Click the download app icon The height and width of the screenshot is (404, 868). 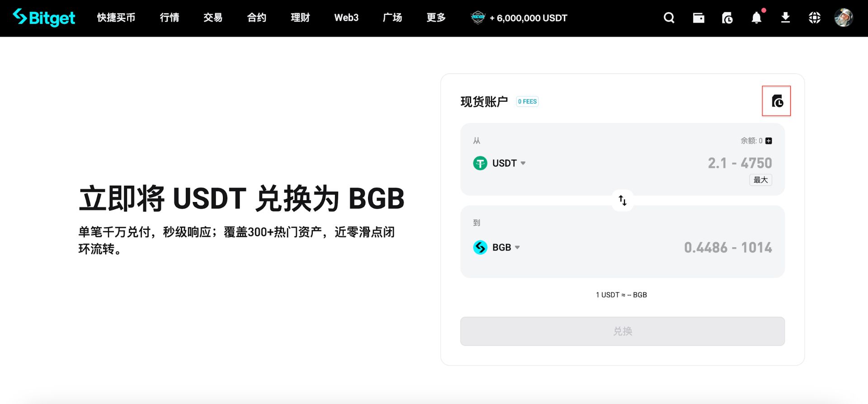tap(786, 18)
